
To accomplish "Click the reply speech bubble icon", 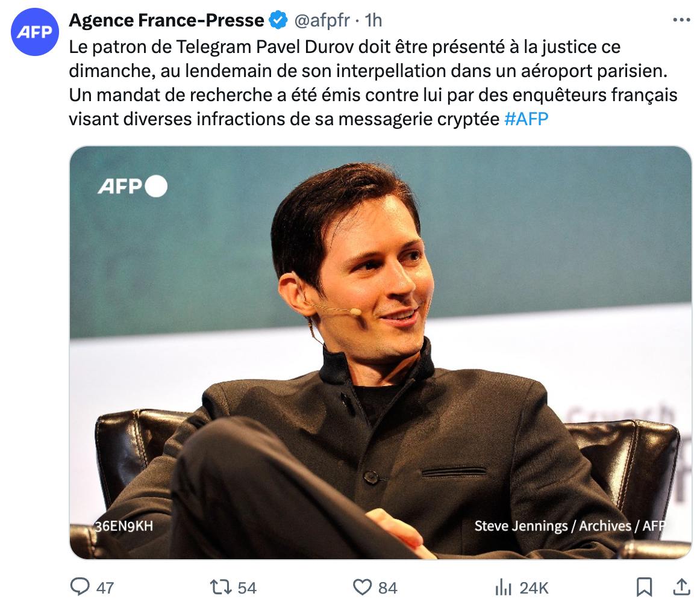I will click(x=80, y=586).
